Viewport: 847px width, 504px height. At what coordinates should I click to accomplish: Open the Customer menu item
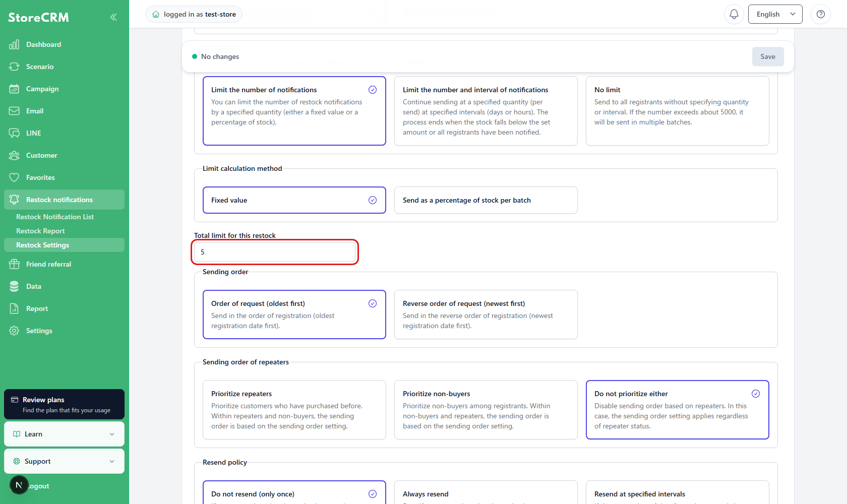tap(64, 155)
